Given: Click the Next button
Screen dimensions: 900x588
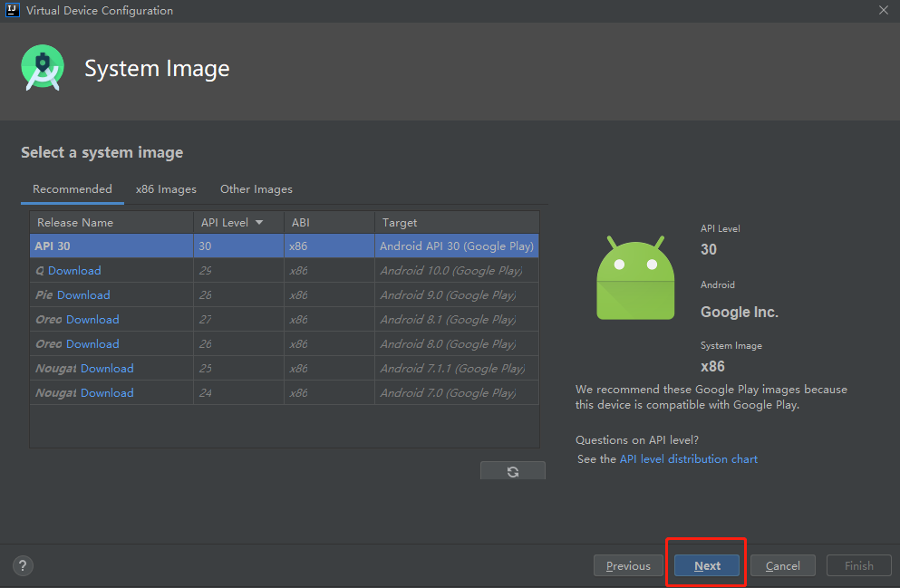Looking at the screenshot, I should 706,564.
